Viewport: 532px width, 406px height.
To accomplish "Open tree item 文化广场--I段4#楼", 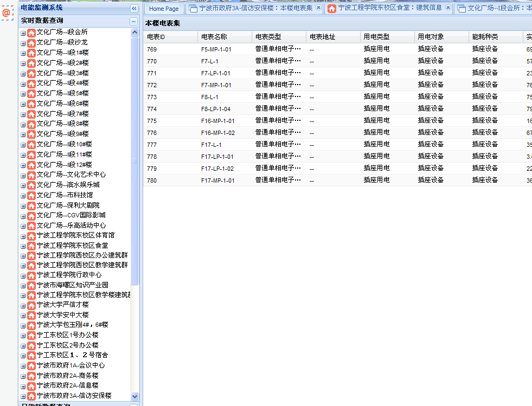I will [x=63, y=83].
